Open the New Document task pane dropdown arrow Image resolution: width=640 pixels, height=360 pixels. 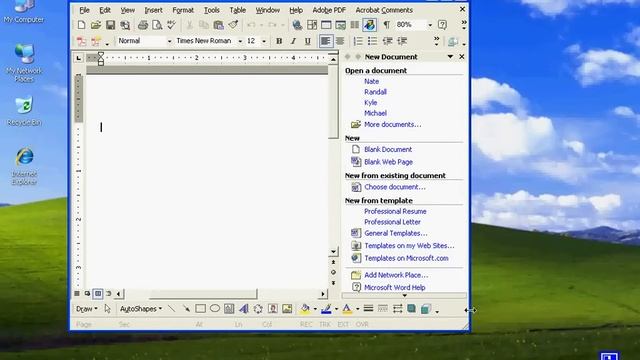pyautogui.click(x=450, y=57)
